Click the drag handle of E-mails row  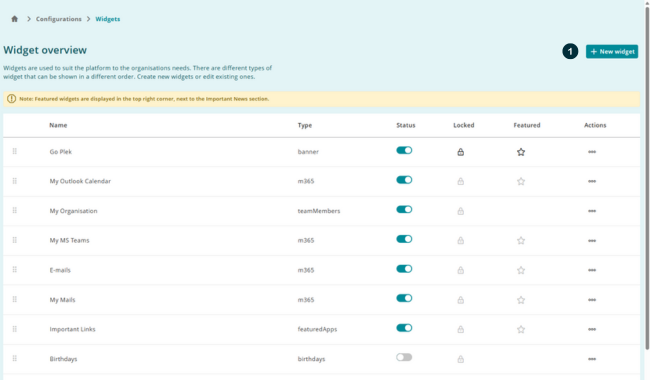tap(15, 270)
